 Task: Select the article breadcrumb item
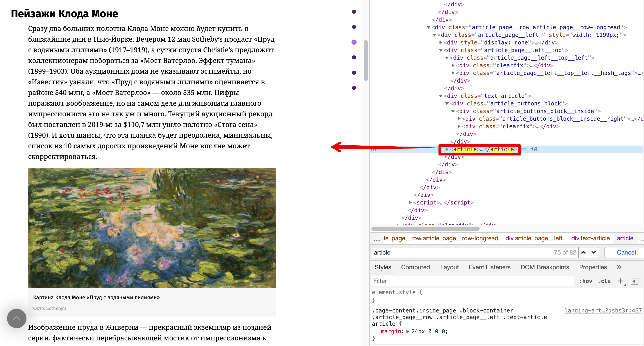[625, 239]
